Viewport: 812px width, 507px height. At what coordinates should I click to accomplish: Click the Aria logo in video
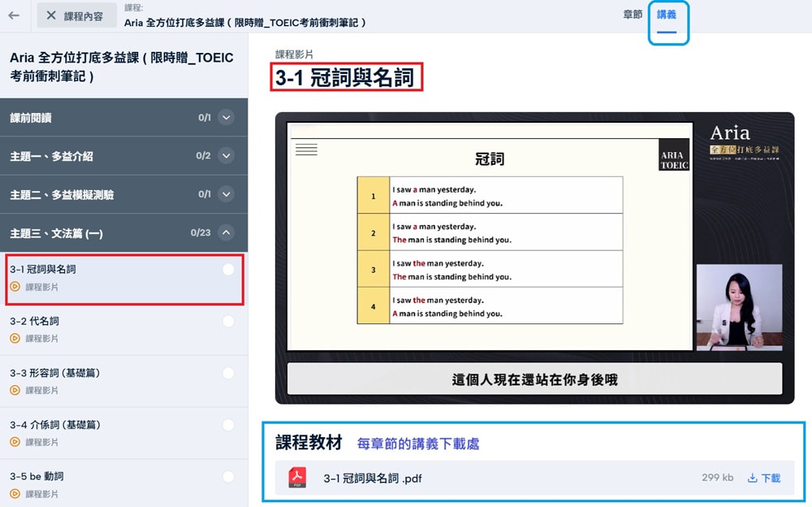point(730,132)
